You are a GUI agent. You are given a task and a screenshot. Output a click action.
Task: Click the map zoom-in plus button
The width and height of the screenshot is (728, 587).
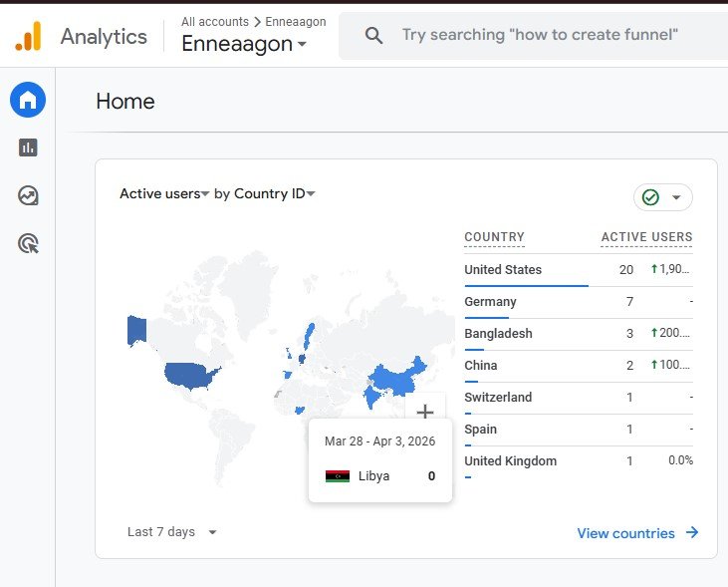click(x=425, y=412)
